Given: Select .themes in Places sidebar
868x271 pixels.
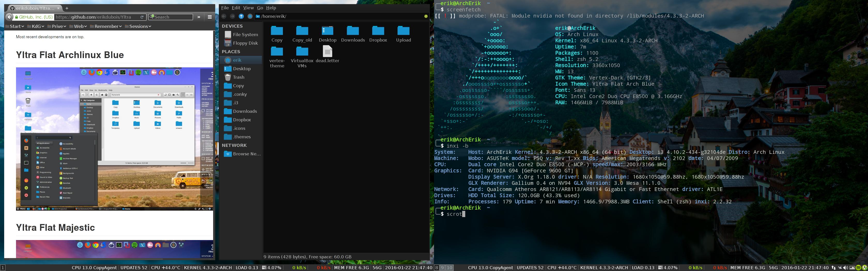Looking at the screenshot, I should click(241, 137).
